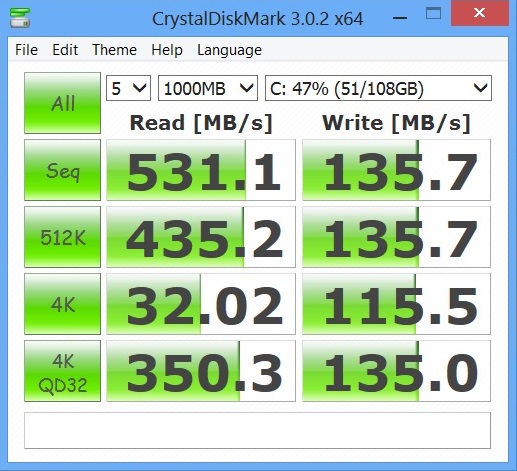Click the 4K write result 115.5
This screenshot has width=517, height=471.
tap(396, 304)
